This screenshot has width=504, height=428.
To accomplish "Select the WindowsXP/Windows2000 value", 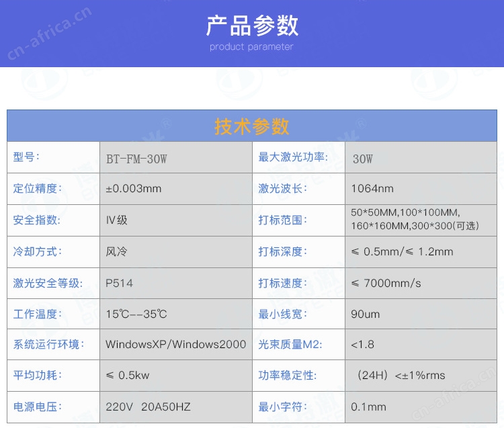I will (176, 345).
